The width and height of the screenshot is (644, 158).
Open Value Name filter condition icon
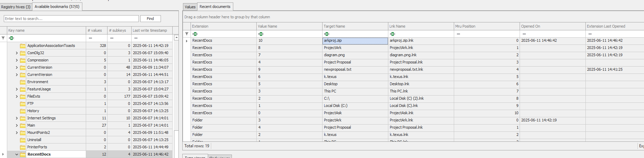click(261, 34)
